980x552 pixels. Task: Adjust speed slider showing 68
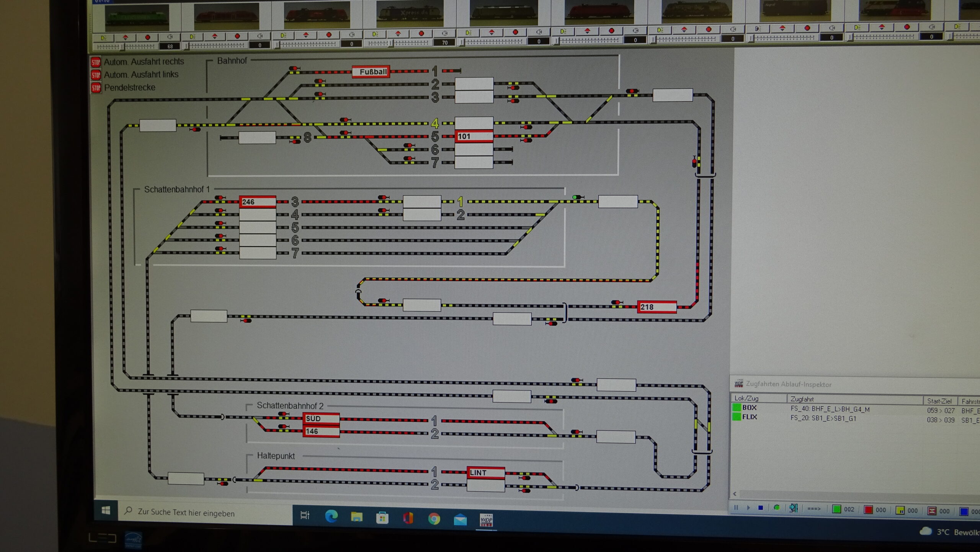(x=126, y=47)
